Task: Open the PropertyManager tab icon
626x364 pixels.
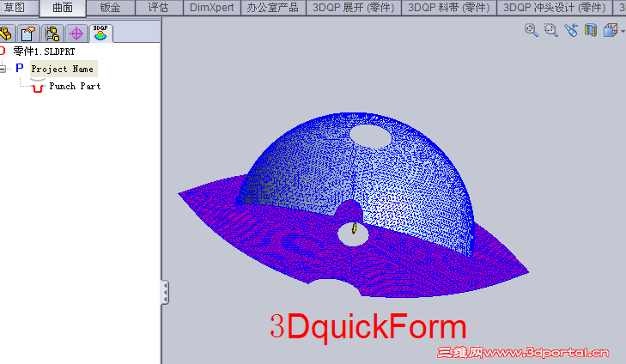Action: coord(28,33)
